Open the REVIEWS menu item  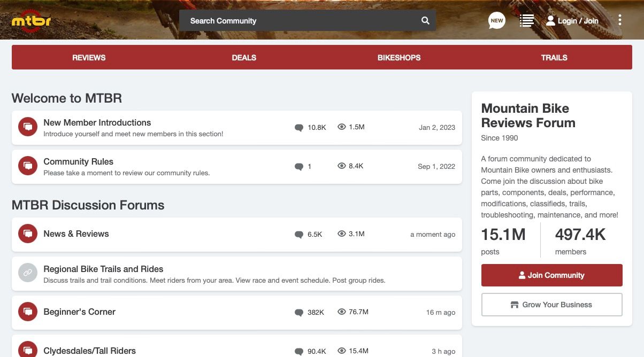(x=89, y=57)
